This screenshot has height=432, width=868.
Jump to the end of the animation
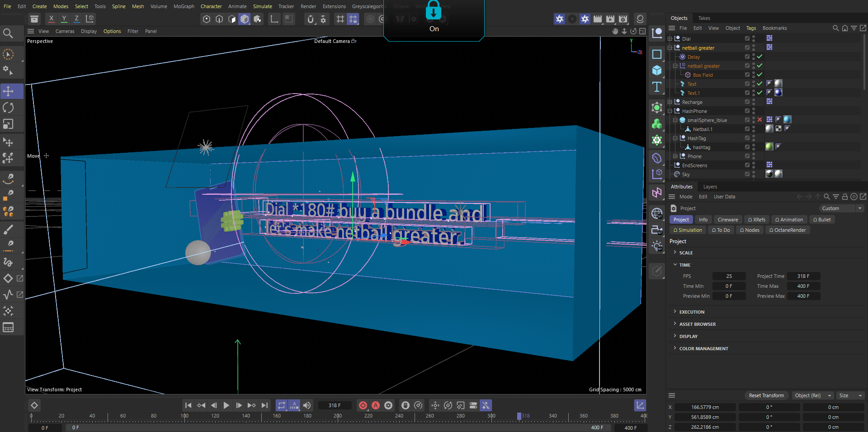[x=264, y=405]
